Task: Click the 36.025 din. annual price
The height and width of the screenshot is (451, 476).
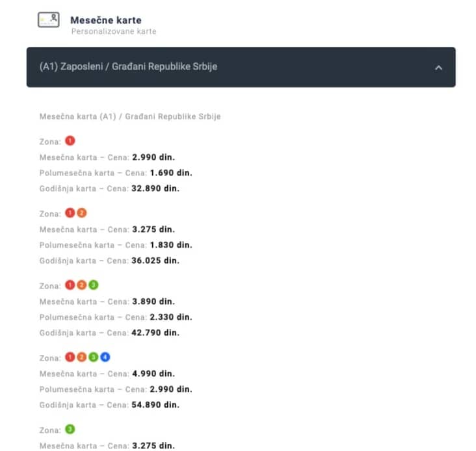Action: pyautogui.click(x=155, y=261)
